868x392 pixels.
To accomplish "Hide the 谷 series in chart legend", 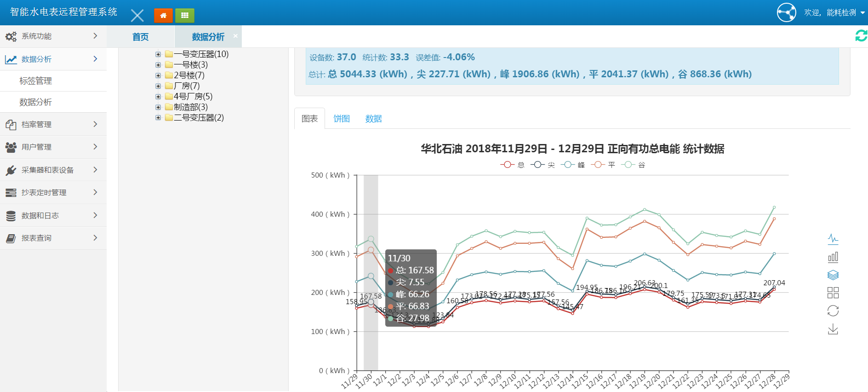I will point(633,165).
